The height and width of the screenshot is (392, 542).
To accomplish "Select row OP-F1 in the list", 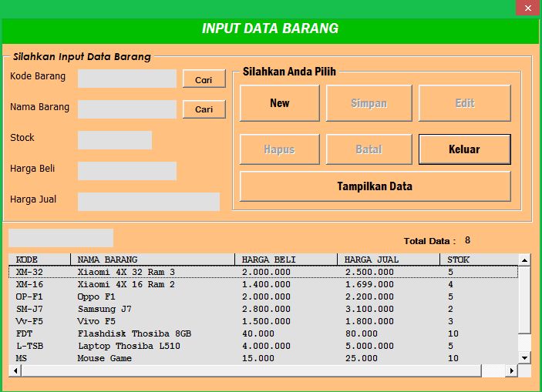I will point(264,297).
